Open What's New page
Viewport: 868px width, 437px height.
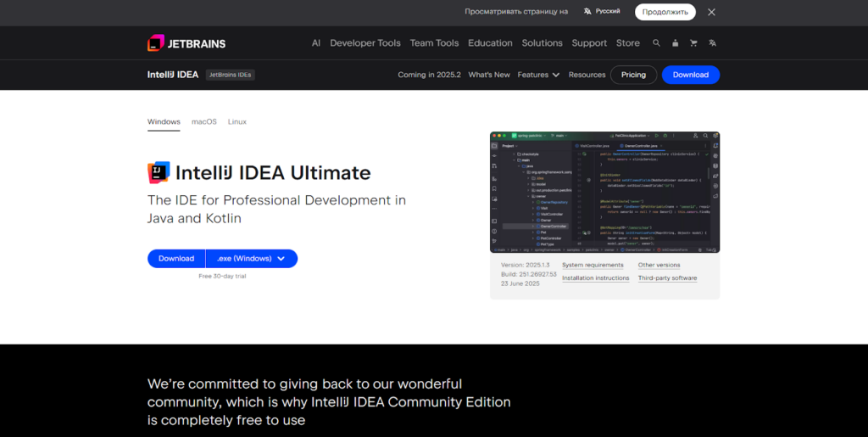[489, 75]
